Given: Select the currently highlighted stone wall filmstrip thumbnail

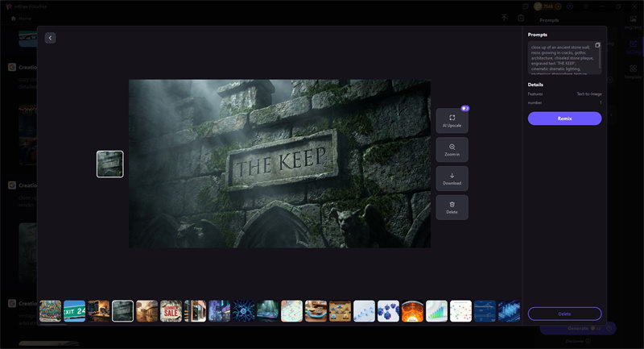Looking at the screenshot, I should [x=122, y=311].
